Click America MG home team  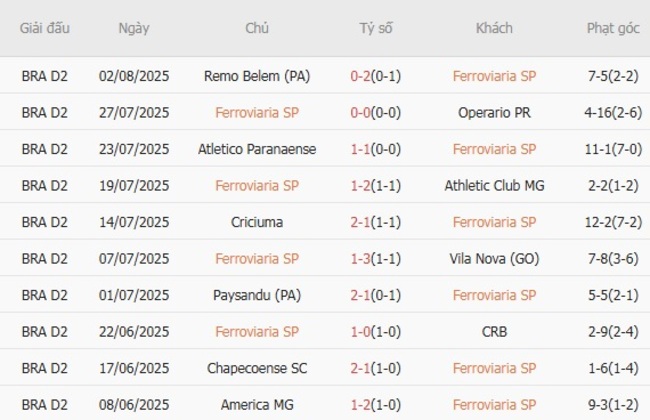[256, 405]
